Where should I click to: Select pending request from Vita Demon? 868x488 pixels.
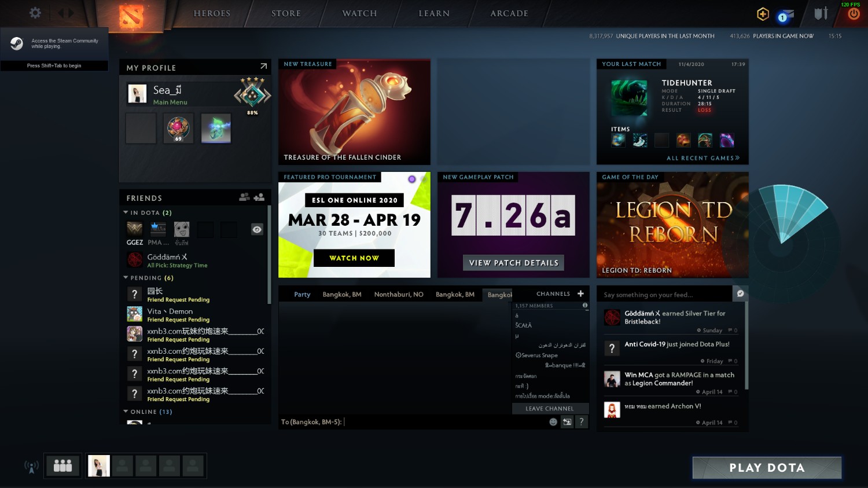point(196,314)
